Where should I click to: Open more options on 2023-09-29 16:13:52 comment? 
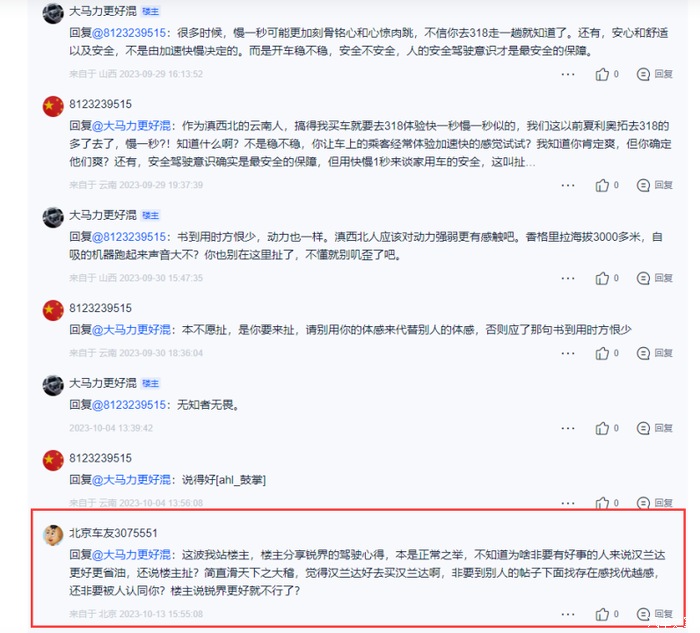(568, 74)
